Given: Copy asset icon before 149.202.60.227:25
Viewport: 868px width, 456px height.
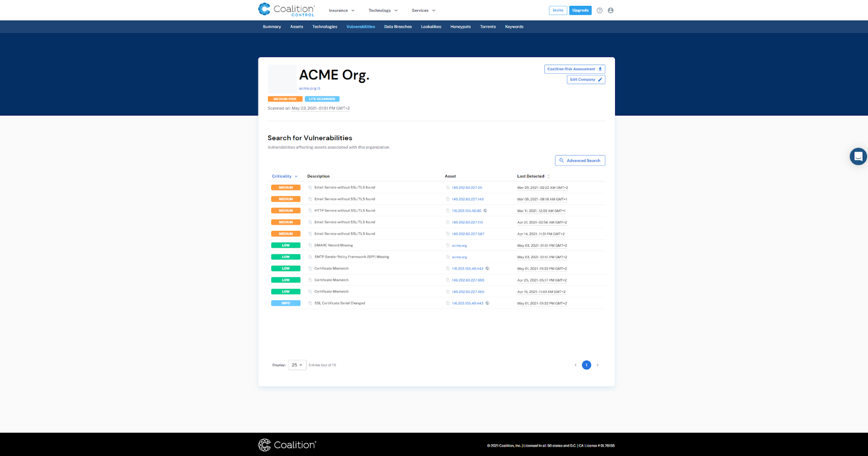Looking at the screenshot, I should (x=448, y=188).
